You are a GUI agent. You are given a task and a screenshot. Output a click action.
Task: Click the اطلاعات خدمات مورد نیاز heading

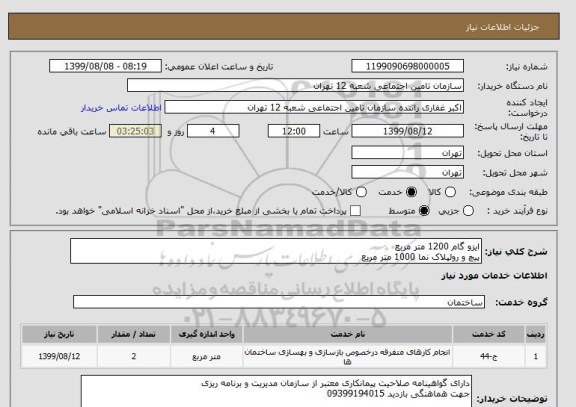[494, 275]
